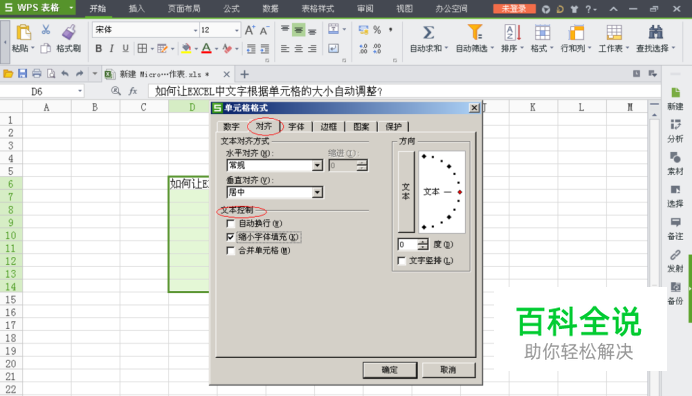Click the Worksheet icon
The image size is (692, 396).
(x=614, y=33)
